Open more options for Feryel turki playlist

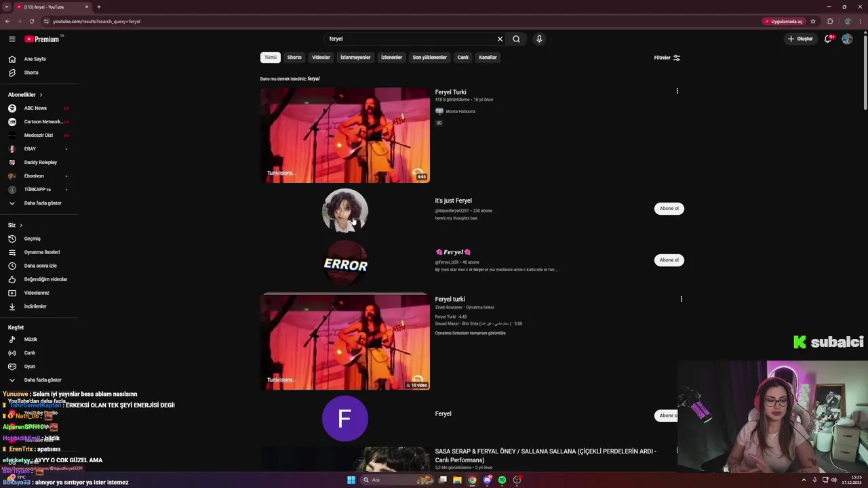pyautogui.click(x=681, y=299)
